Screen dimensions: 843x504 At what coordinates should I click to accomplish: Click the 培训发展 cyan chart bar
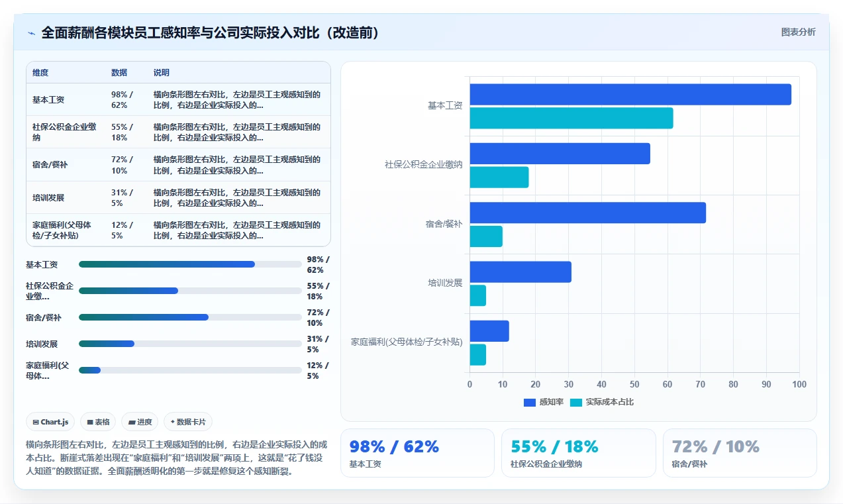478,295
